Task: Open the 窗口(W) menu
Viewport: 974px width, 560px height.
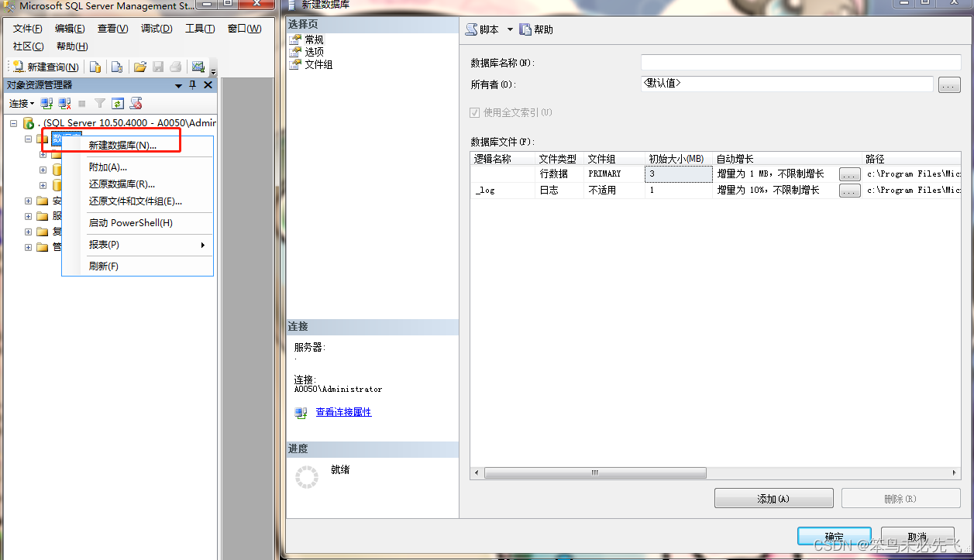Action: pos(244,29)
